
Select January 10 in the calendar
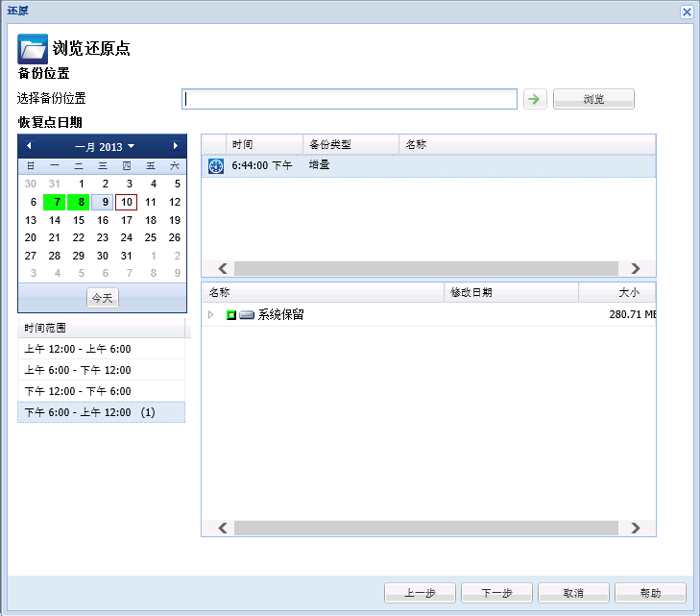tap(127, 202)
